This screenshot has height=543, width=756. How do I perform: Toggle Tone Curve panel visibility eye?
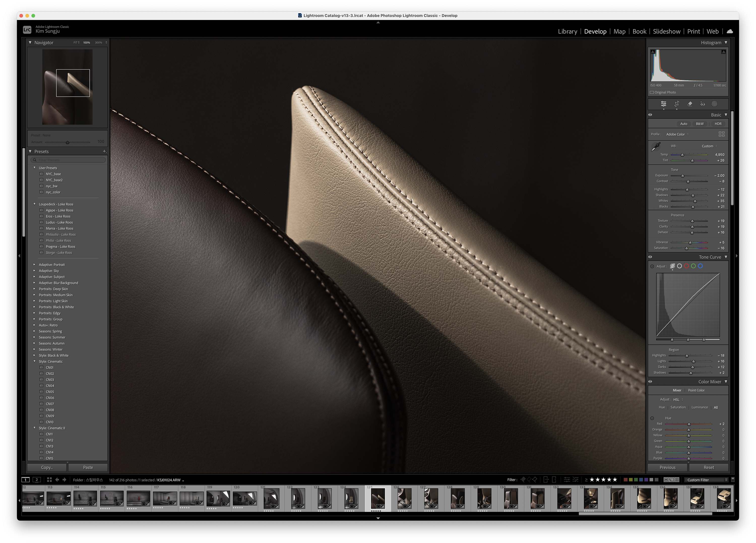[x=650, y=257]
